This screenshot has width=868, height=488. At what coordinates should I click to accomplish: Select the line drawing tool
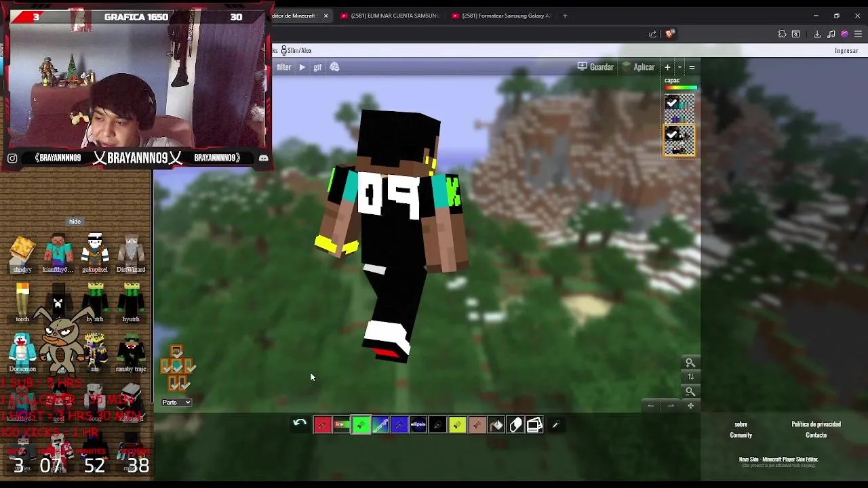point(341,425)
